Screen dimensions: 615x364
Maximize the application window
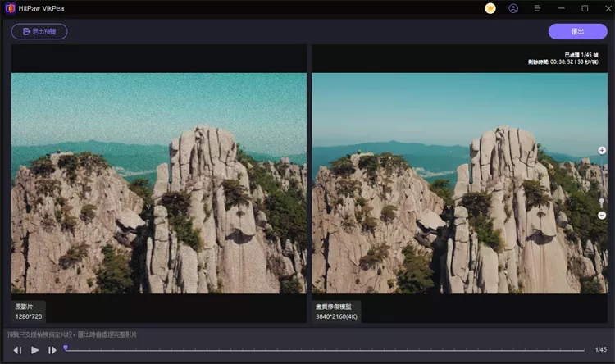click(x=585, y=8)
